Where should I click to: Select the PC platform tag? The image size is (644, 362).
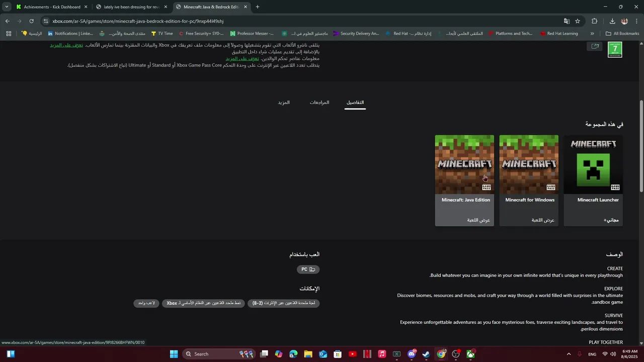[x=308, y=269]
